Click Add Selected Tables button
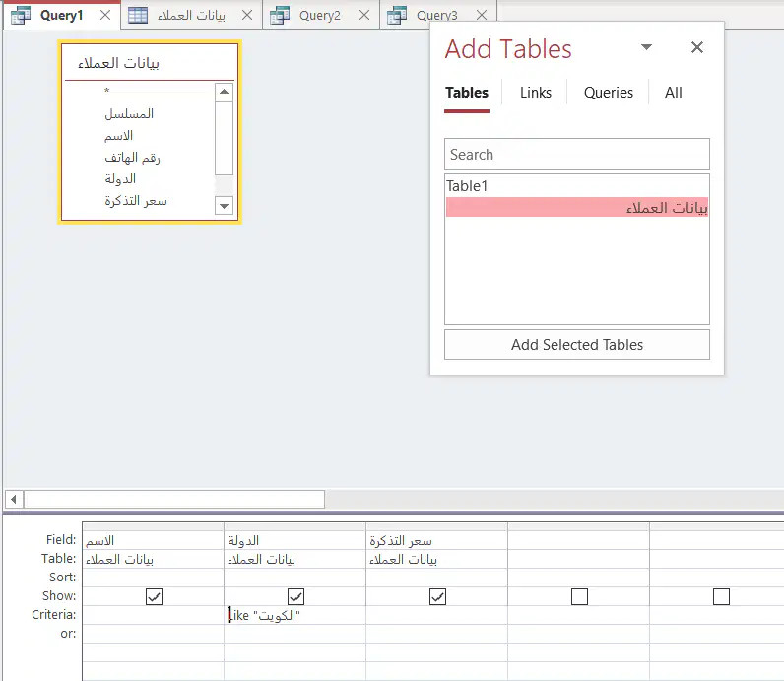The width and height of the screenshot is (784, 681). pyautogui.click(x=577, y=344)
